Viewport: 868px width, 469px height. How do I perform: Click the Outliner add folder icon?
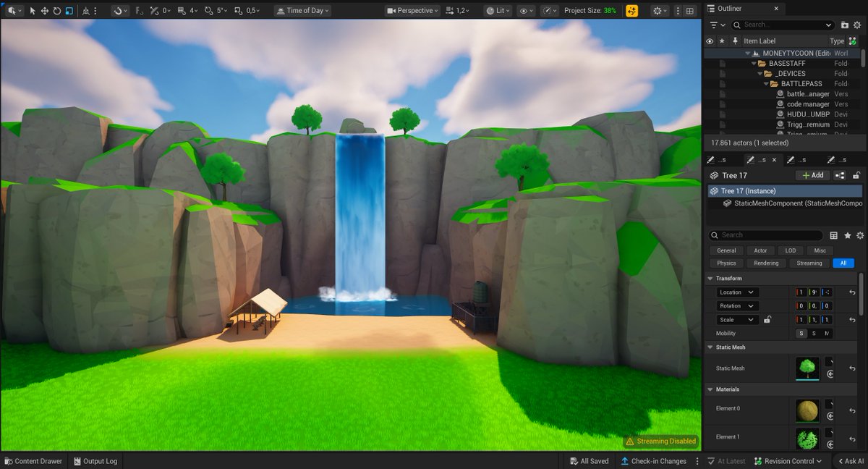click(845, 25)
